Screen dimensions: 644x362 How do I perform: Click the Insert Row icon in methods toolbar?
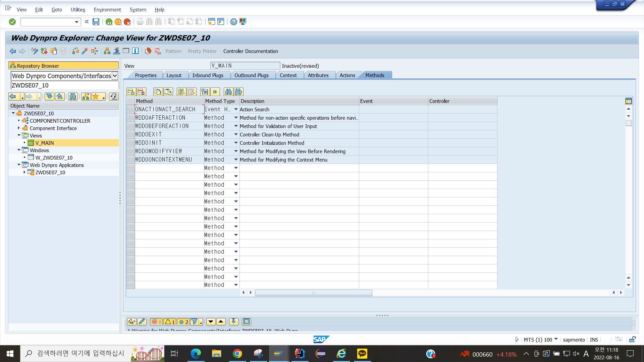131,92
